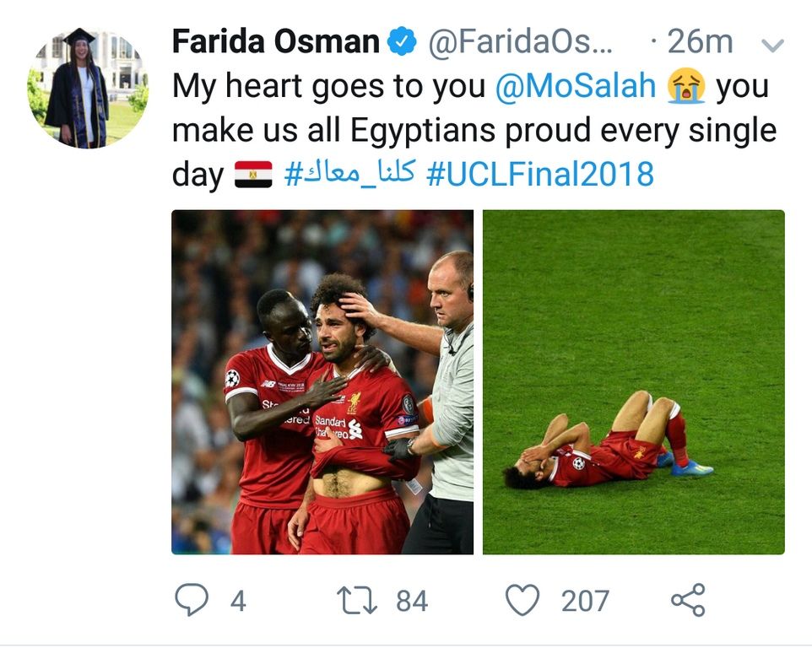Click the reply count of 4
The image size is (812, 648).
coord(237,601)
